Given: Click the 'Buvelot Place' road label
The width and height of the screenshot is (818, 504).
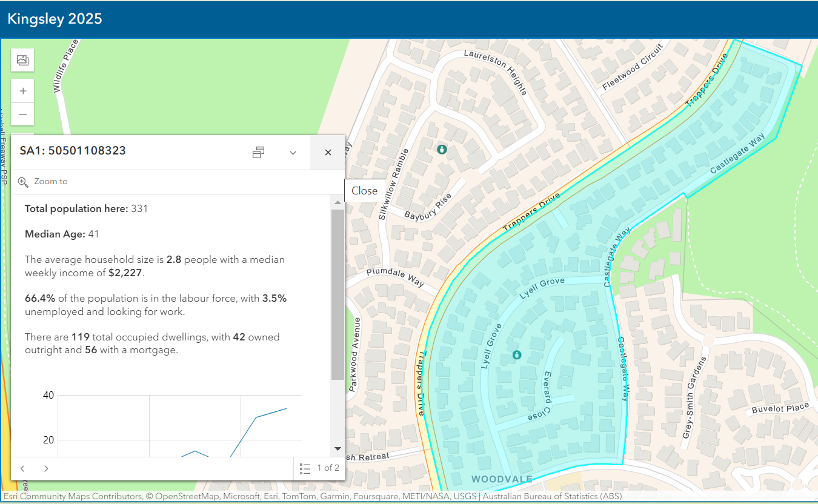Looking at the screenshot, I should point(780,408).
